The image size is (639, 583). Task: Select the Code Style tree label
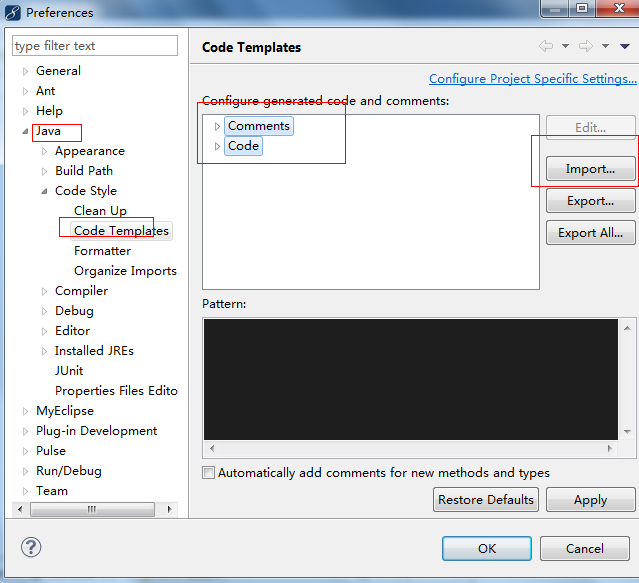click(x=86, y=191)
